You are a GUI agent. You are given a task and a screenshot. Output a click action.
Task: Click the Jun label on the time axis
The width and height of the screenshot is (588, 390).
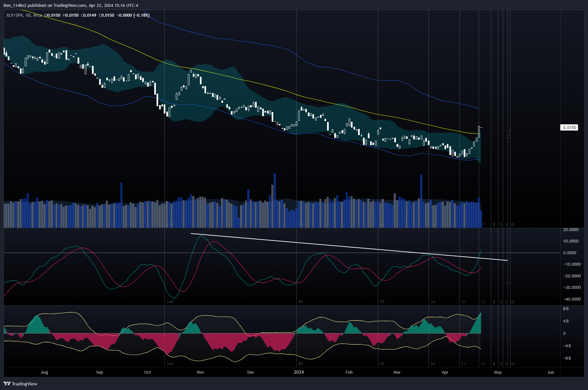pyautogui.click(x=551, y=372)
